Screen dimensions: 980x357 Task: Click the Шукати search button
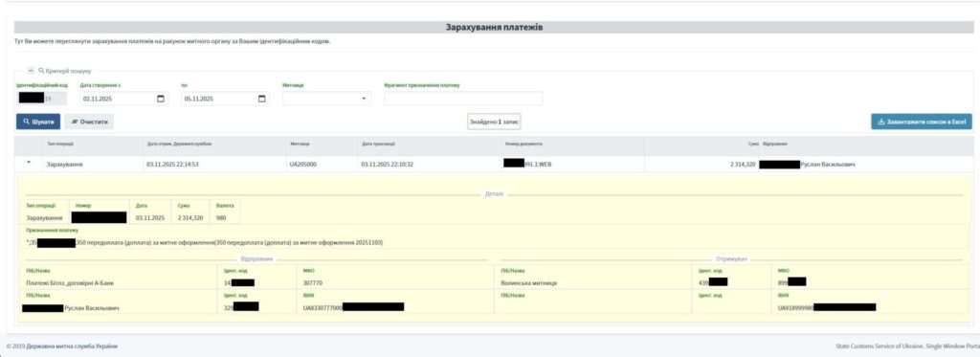[38, 122]
